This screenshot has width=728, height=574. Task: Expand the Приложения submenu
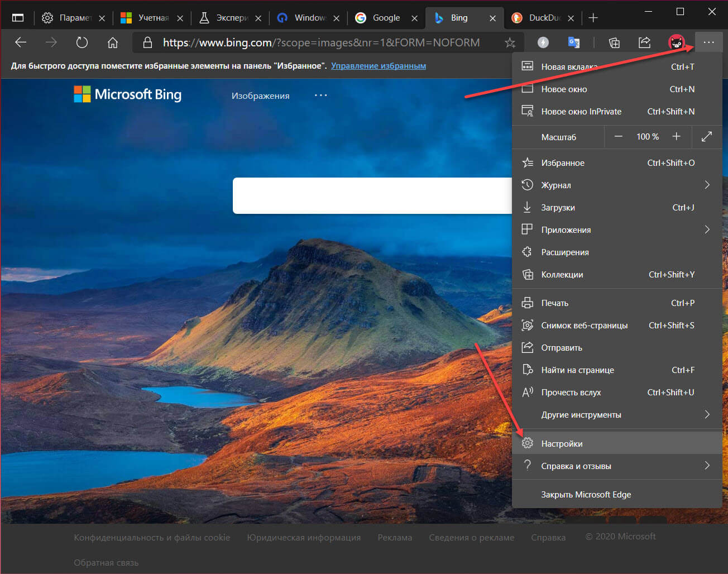tap(617, 229)
